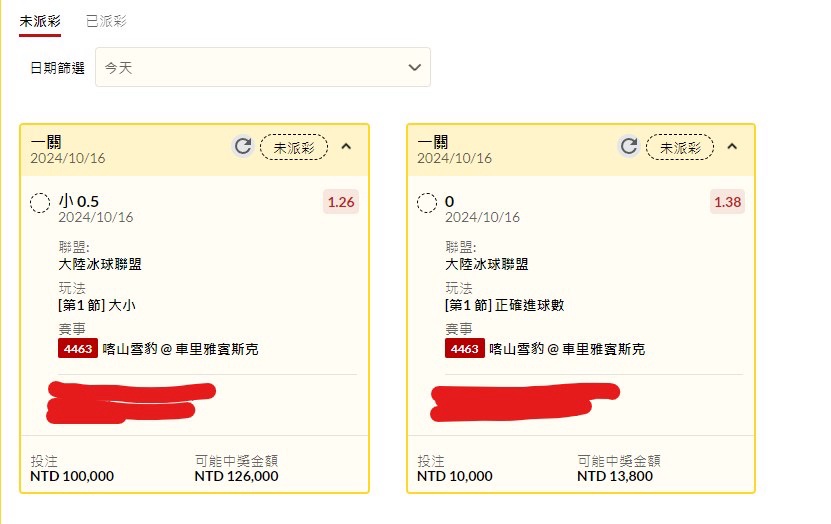This screenshot has height=524, width=831.
Task: Click refresh icon on right bet card
Action: [629, 147]
